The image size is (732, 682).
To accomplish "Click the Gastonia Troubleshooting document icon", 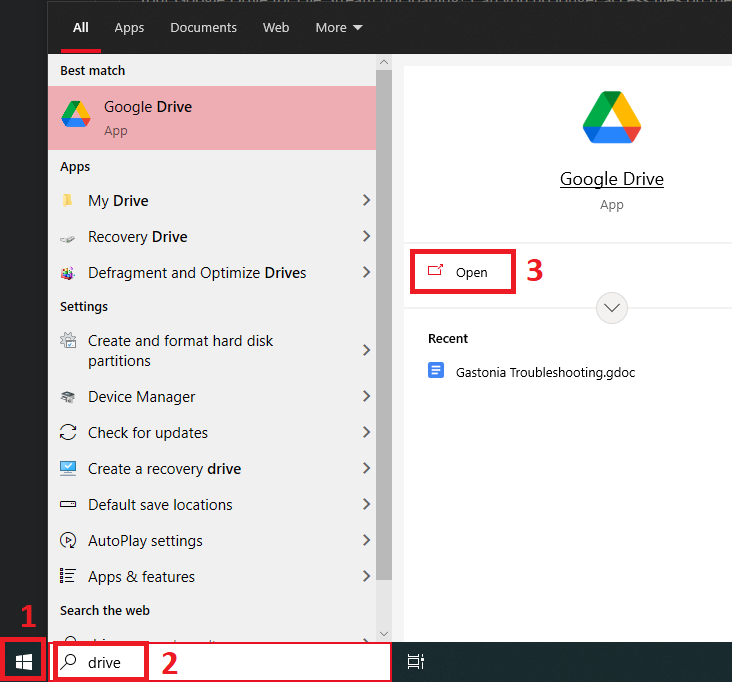I will pos(436,371).
